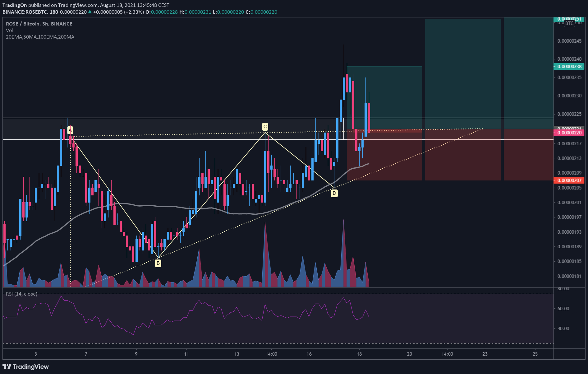The image size is (588, 374).
Task: Select the pattern point label D
Action: click(x=334, y=193)
